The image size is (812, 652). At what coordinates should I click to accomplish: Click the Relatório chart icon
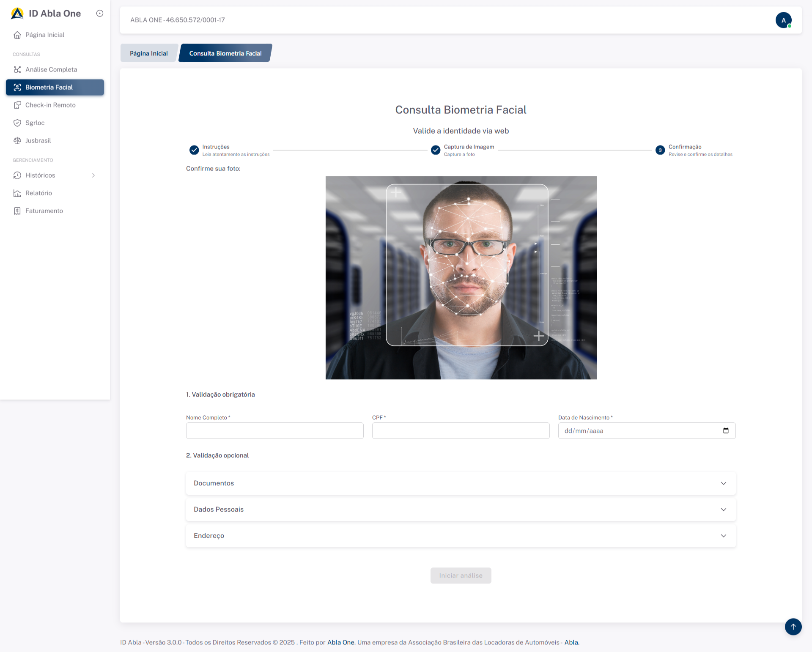pyautogui.click(x=17, y=193)
